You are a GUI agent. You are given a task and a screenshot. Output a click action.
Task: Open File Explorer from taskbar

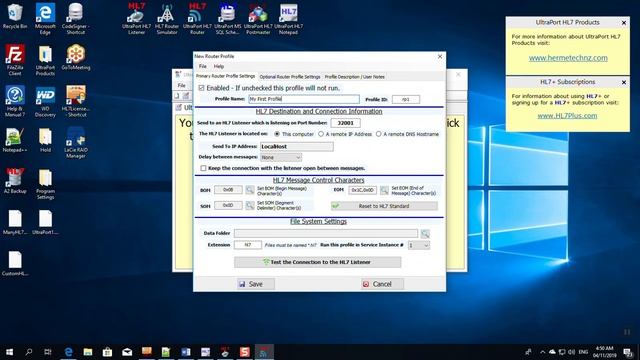(x=88, y=352)
